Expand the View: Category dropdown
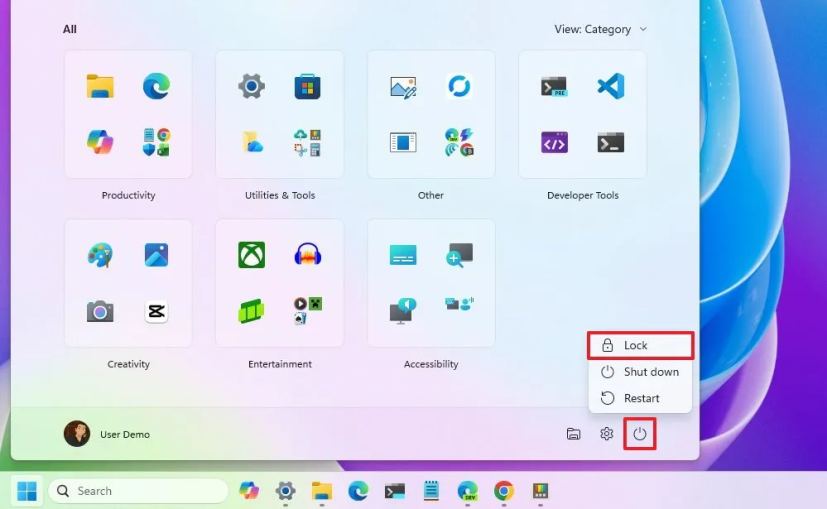Image resolution: width=827 pixels, height=509 pixels. tap(600, 30)
